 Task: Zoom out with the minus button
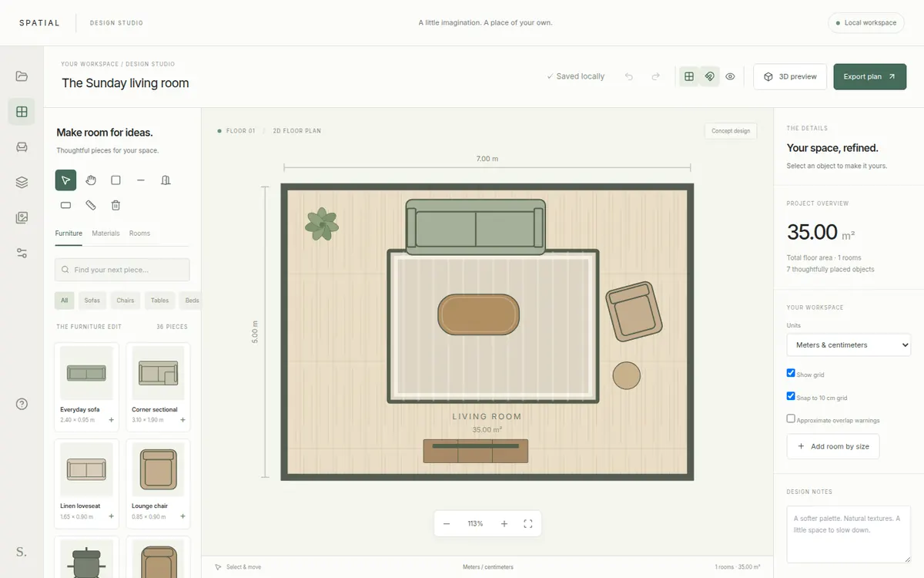tap(447, 524)
